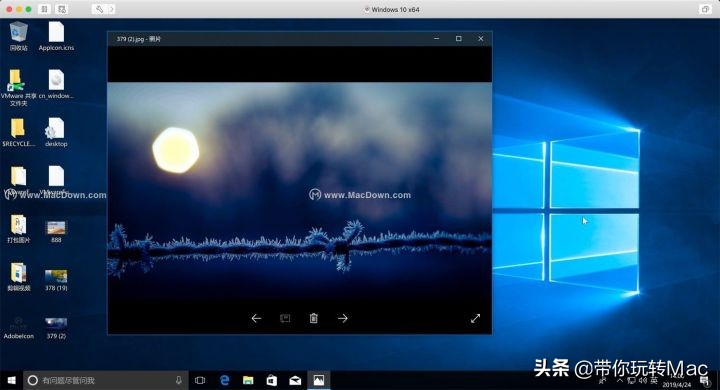Open the volume control in system tray
The height and width of the screenshot is (390, 720).
[x=643, y=381]
